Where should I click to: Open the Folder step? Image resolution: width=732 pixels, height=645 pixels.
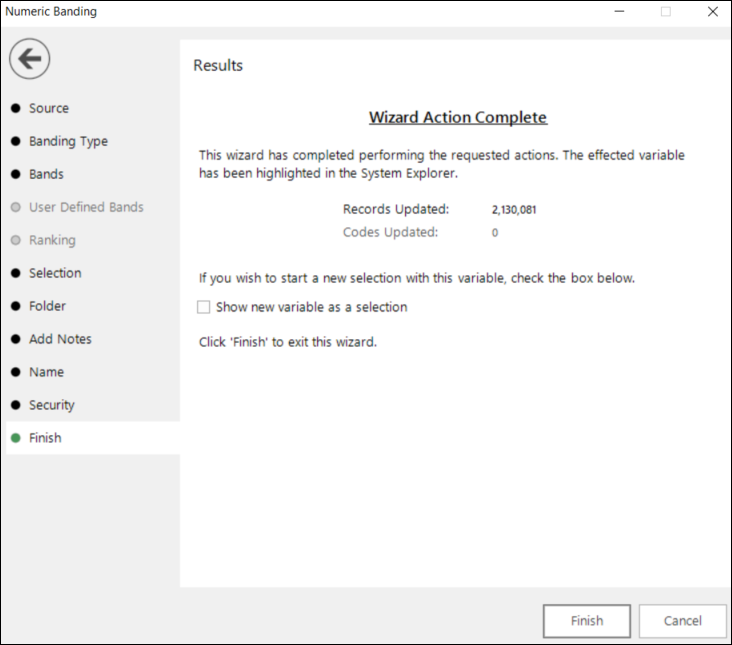[47, 306]
